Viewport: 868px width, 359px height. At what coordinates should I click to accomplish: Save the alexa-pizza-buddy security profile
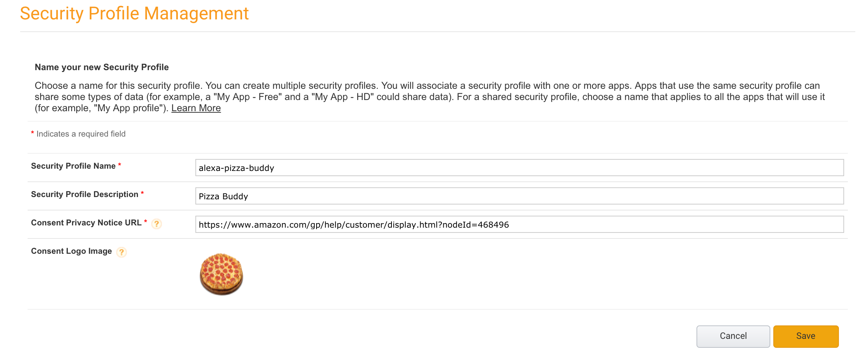(806, 336)
